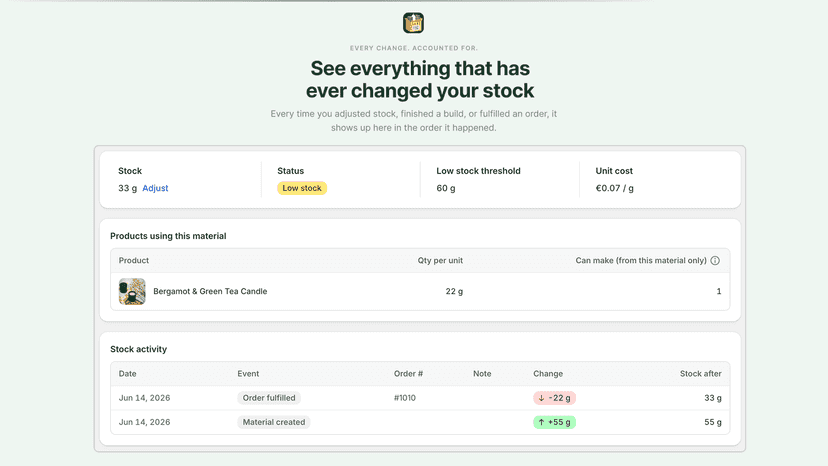Click the Unit cost label
The height and width of the screenshot is (466, 828).
(614, 171)
